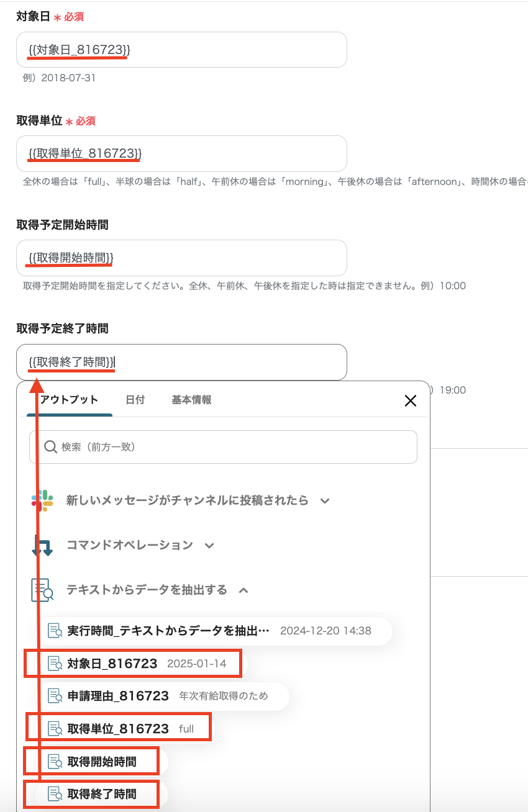Click the 取得終了時間 extraction icon
528x812 pixels.
point(55,794)
